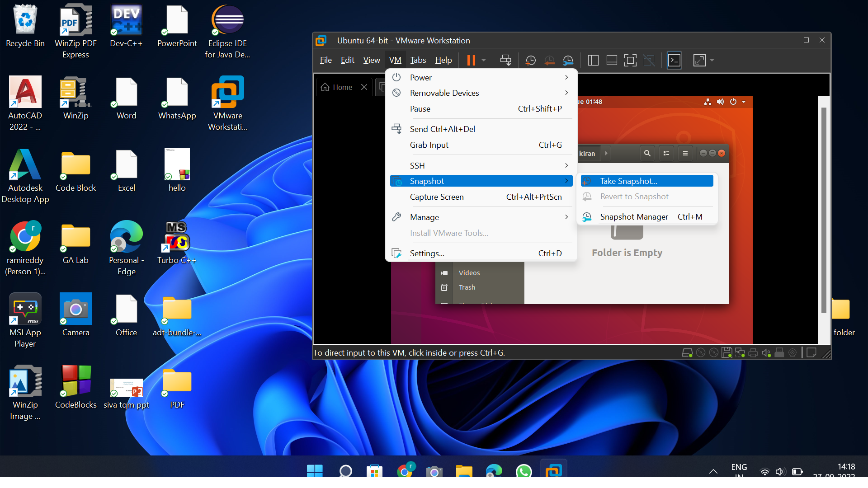Select Pause in the VM menu
This screenshot has height=488, width=868.
point(481,108)
